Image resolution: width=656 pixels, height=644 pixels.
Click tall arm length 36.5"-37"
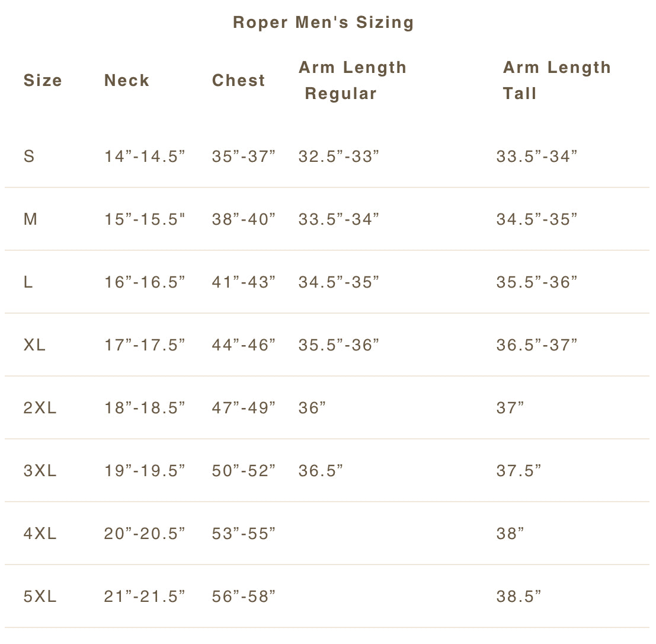coord(536,345)
